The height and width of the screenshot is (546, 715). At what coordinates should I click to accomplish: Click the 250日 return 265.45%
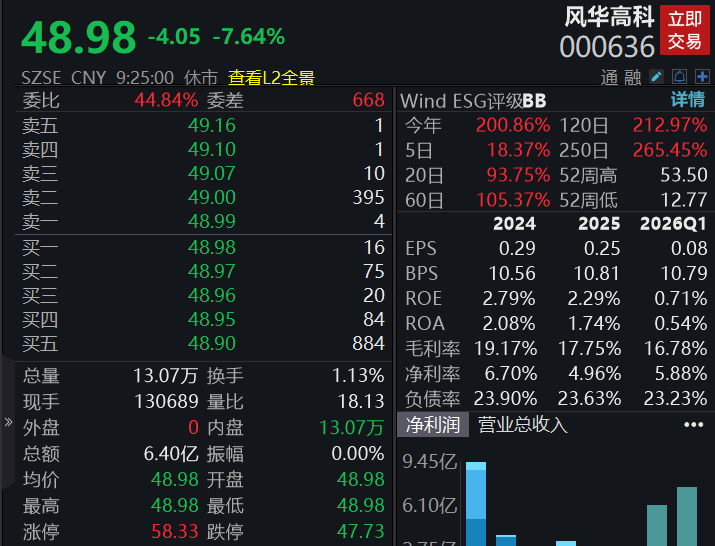point(670,150)
